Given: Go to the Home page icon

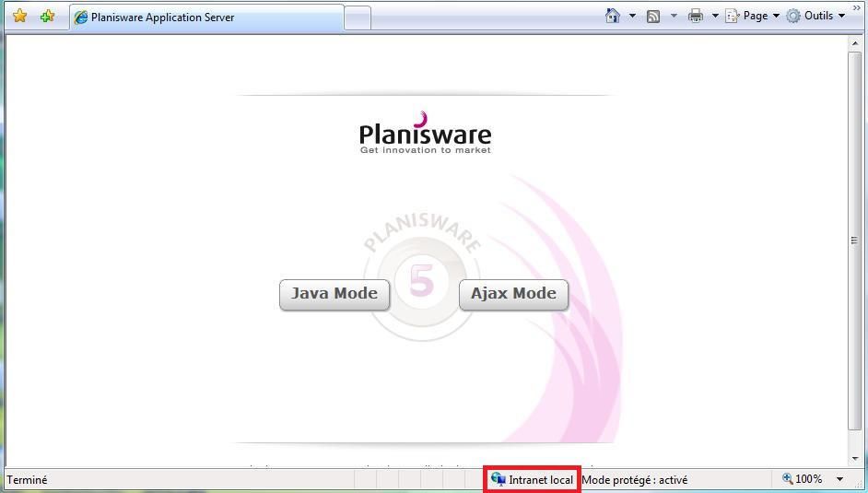Looking at the screenshot, I should (x=612, y=16).
